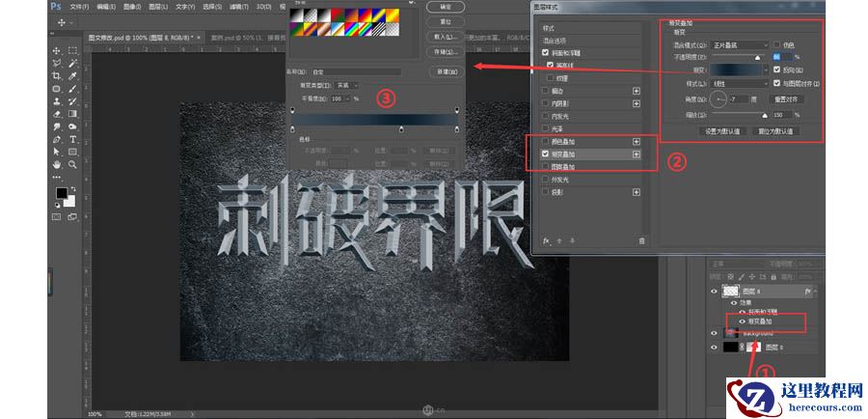Open 渐变类型 gradient type dropdown
Image resolution: width=868 pixels, height=419 pixels.
click(x=347, y=86)
